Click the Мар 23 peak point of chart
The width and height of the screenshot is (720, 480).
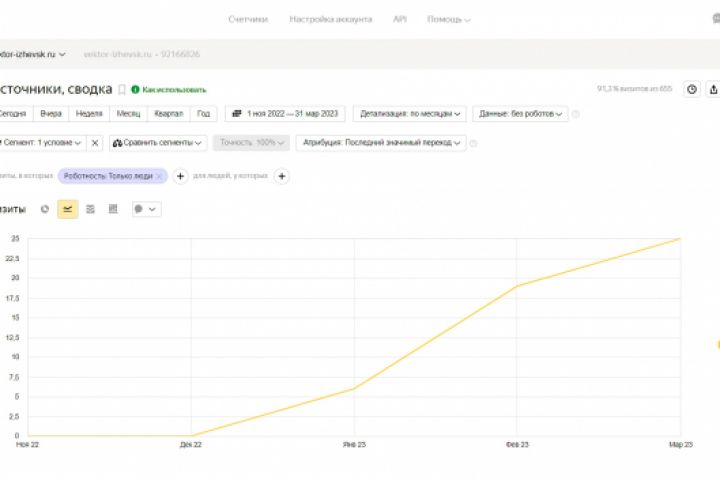(x=680, y=239)
